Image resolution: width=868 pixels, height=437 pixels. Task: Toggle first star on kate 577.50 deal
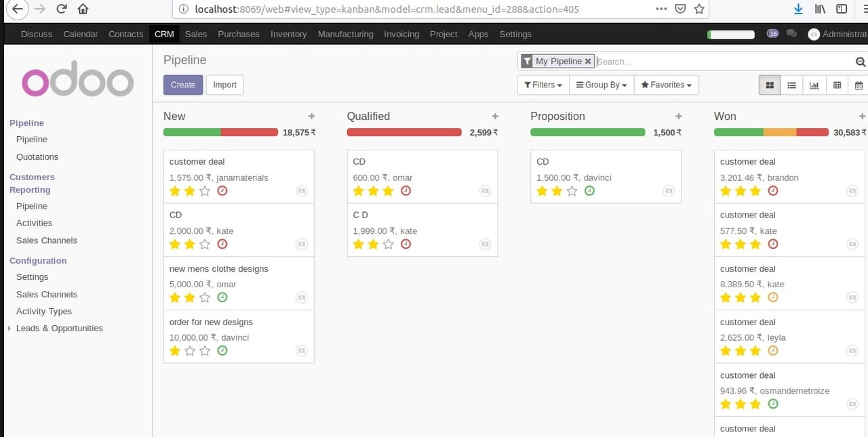coord(726,244)
